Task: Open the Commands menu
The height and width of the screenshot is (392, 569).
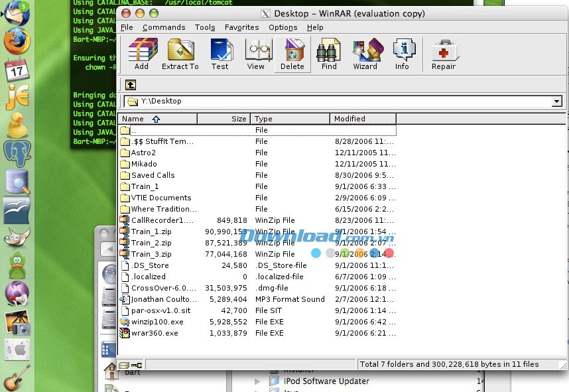Action: 164,27
